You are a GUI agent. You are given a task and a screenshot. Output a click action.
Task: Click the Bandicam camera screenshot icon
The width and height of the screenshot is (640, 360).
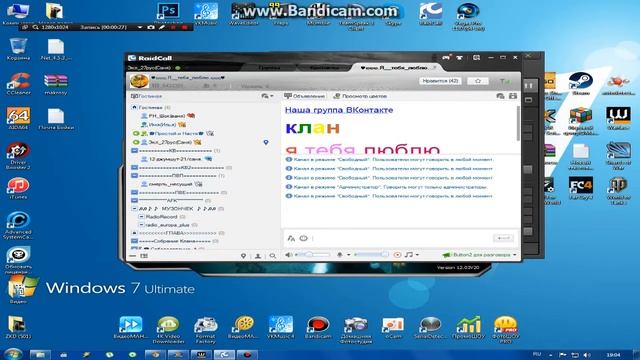point(151,27)
